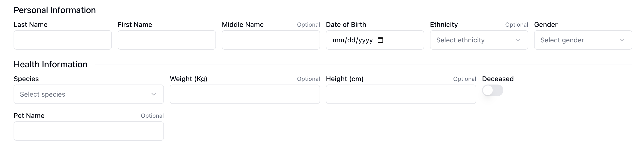This screenshot has height=147, width=644.
Task: Click the "Date of Birth" label
Action: pos(346,24)
